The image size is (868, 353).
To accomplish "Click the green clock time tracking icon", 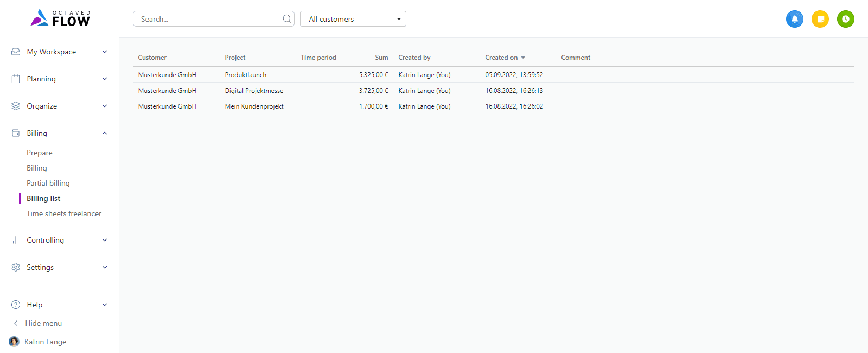I will [845, 19].
